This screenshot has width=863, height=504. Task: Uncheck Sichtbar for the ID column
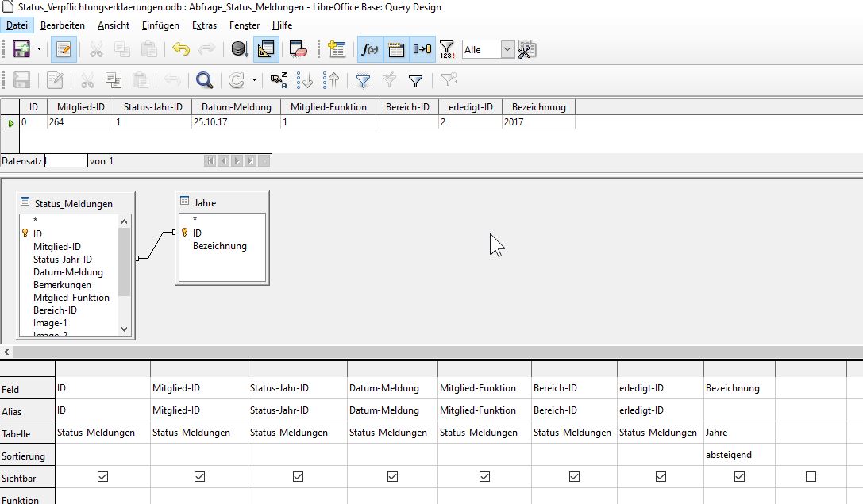coord(102,476)
